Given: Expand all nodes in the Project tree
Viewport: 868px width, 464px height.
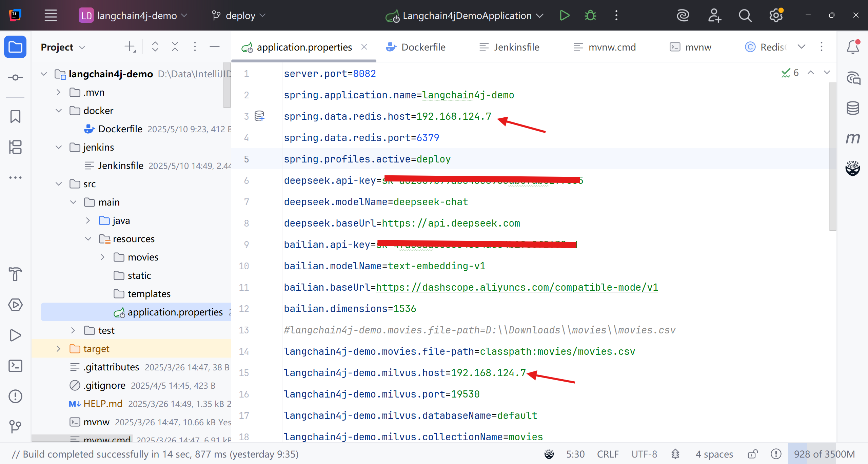Looking at the screenshot, I should click(155, 47).
